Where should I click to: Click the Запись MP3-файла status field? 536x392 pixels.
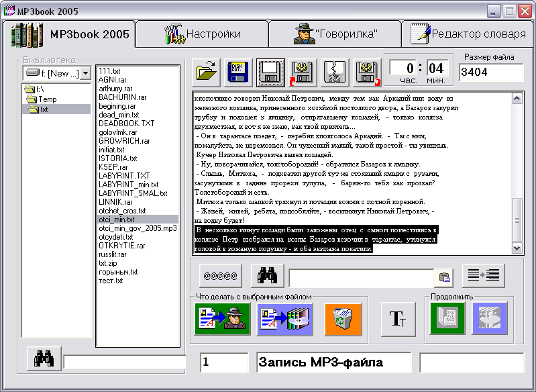pyautogui.click(x=333, y=362)
